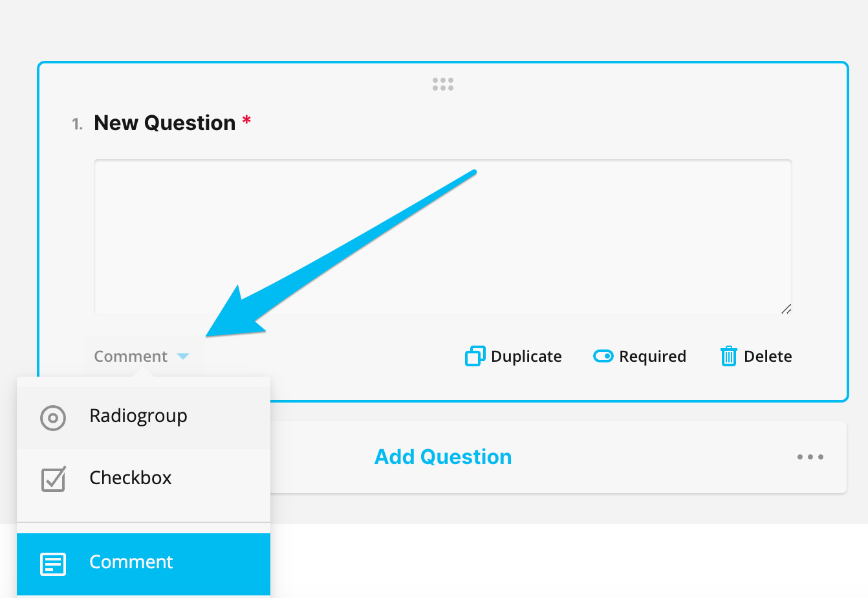Click the Required label to toggle it
The width and height of the screenshot is (868, 598).
653,357
